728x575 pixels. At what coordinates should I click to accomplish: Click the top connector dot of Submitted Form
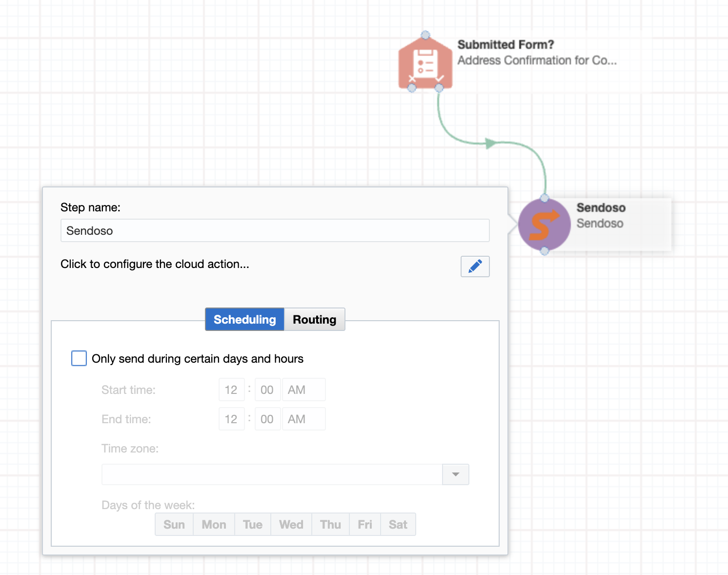(425, 35)
